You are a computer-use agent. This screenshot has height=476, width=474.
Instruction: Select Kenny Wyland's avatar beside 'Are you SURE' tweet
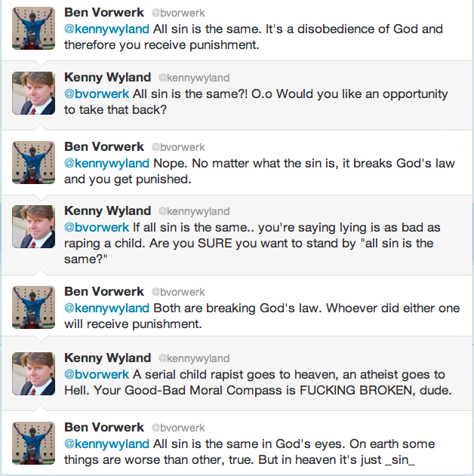33,227
